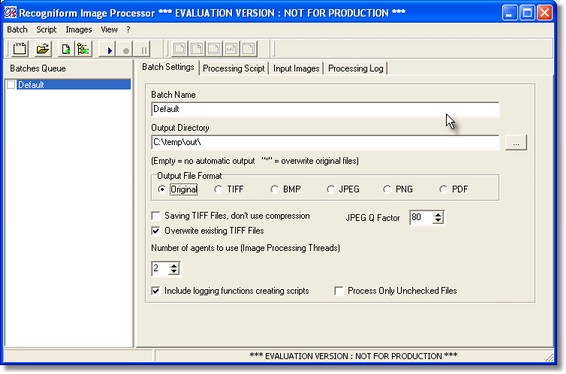
Task: Open the View menu
Action: tap(109, 30)
